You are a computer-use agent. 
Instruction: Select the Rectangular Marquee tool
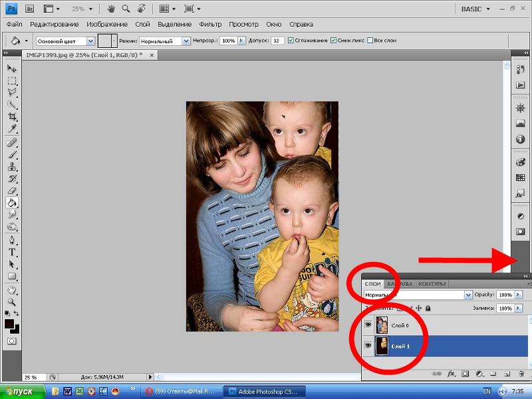pyautogui.click(x=12, y=81)
